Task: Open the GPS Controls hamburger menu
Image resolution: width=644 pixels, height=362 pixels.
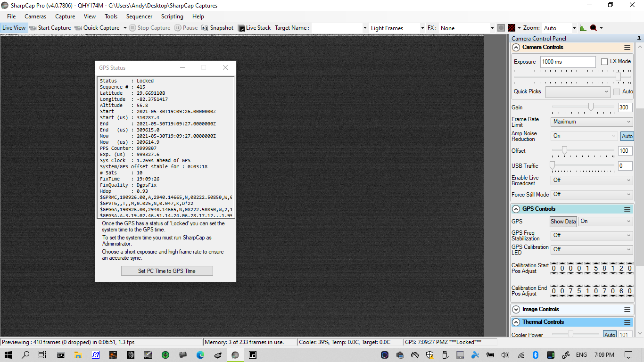Action: pos(627,209)
